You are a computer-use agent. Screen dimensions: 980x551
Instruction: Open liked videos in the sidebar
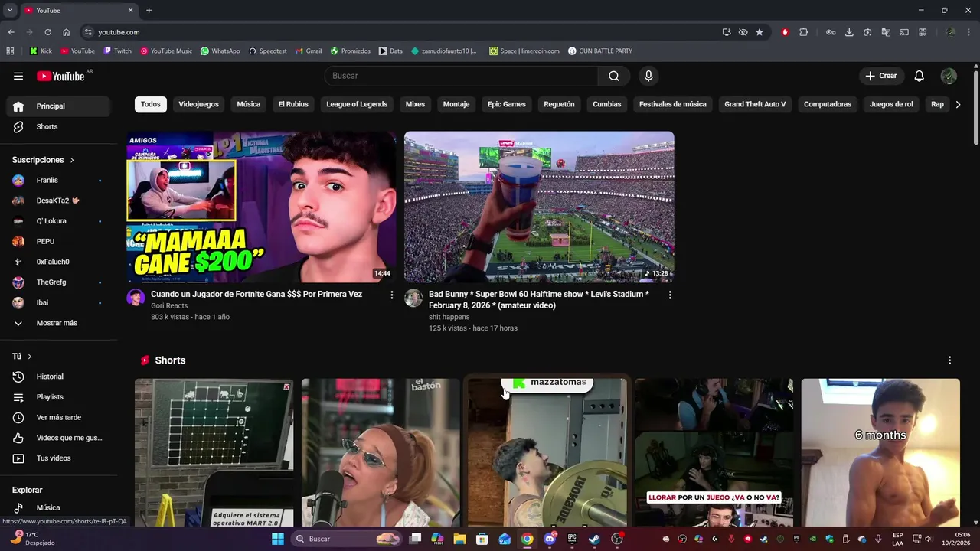click(x=58, y=438)
